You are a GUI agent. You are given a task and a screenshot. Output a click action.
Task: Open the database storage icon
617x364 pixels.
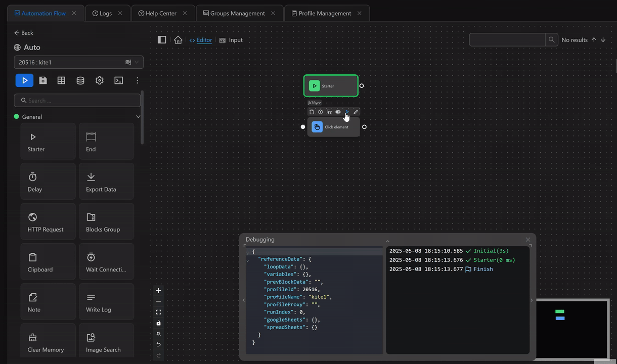point(80,80)
